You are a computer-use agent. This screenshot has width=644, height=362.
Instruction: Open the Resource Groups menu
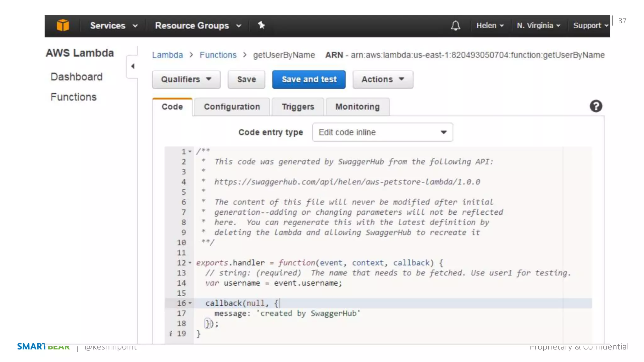coord(198,25)
